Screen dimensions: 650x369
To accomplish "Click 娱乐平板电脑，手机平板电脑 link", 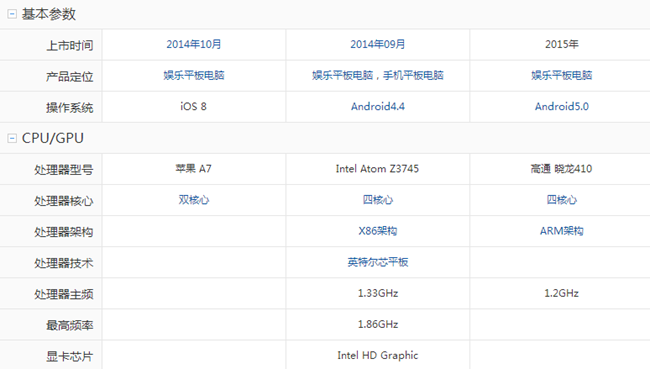I will coord(378,75).
